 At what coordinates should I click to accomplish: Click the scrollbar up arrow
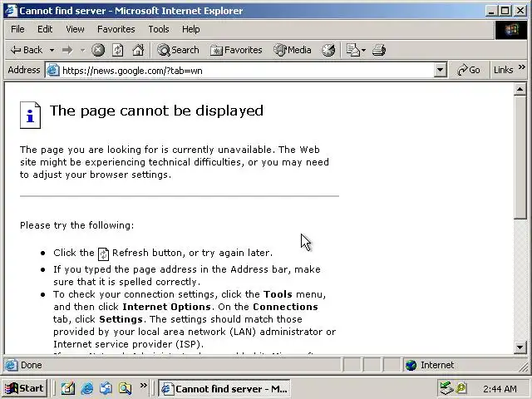tap(520, 89)
